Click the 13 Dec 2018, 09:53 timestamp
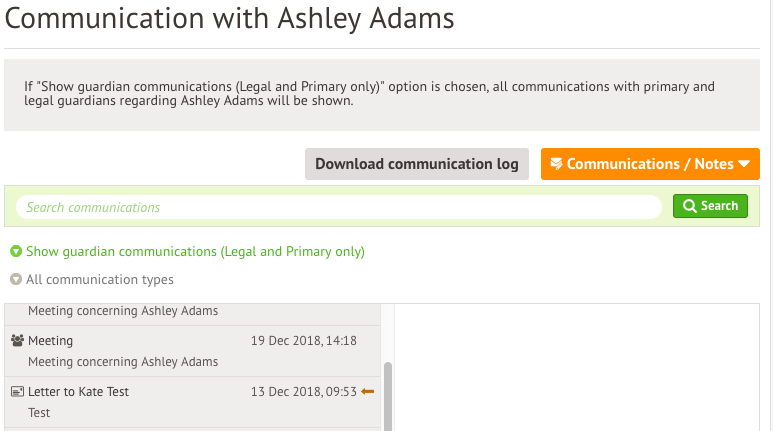This screenshot has height=431, width=773. tap(304, 392)
